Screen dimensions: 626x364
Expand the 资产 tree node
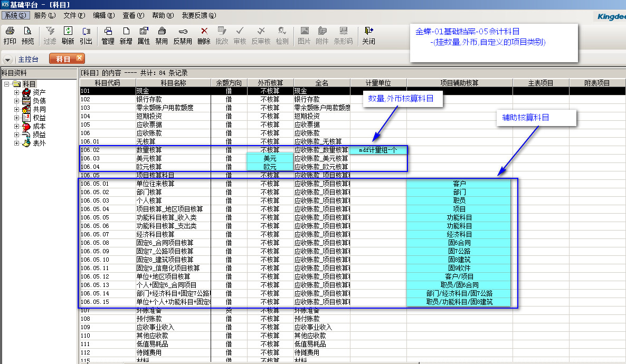[x=17, y=93]
